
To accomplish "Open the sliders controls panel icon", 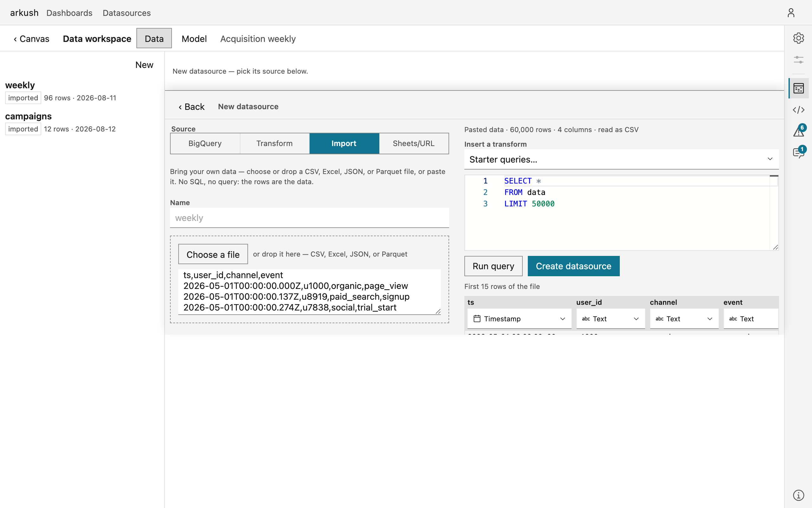I will (799, 60).
